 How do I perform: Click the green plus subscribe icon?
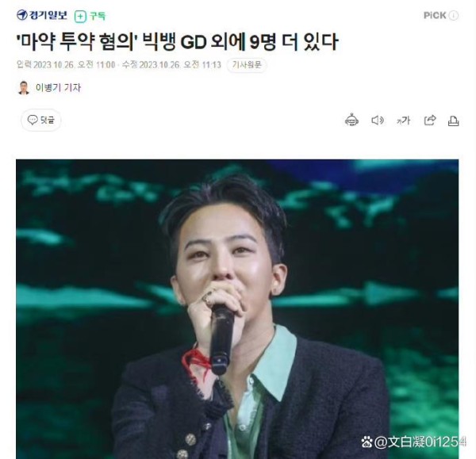pyautogui.click(x=80, y=17)
